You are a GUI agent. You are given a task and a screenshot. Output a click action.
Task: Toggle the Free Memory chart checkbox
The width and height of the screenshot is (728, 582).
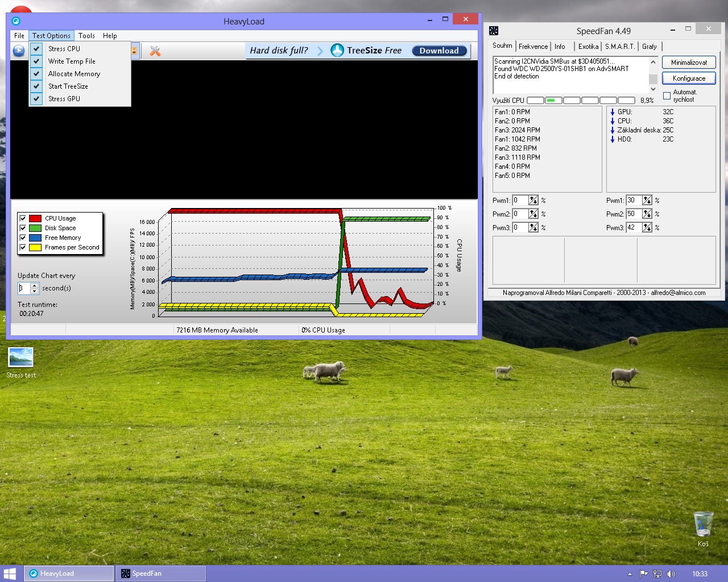point(23,238)
